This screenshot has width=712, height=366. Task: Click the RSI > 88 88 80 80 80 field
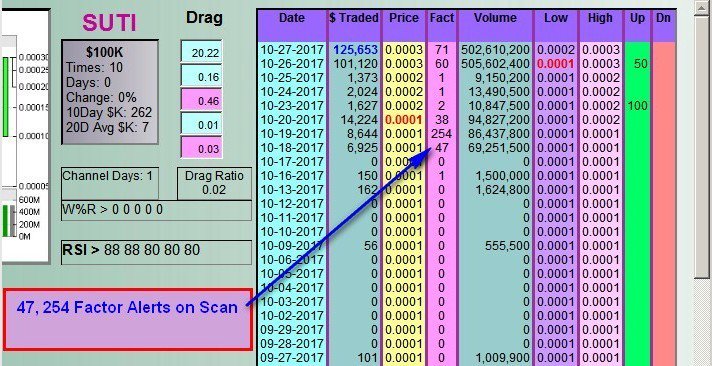coord(156,252)
